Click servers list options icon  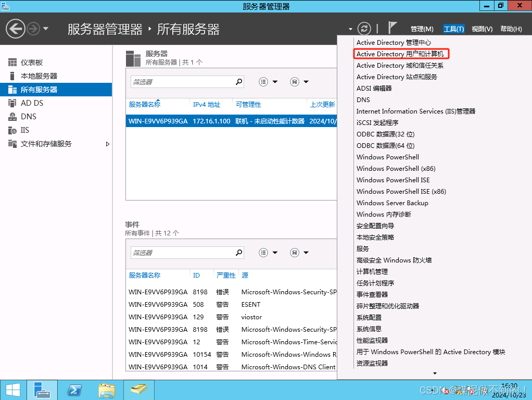coord(263,82)
